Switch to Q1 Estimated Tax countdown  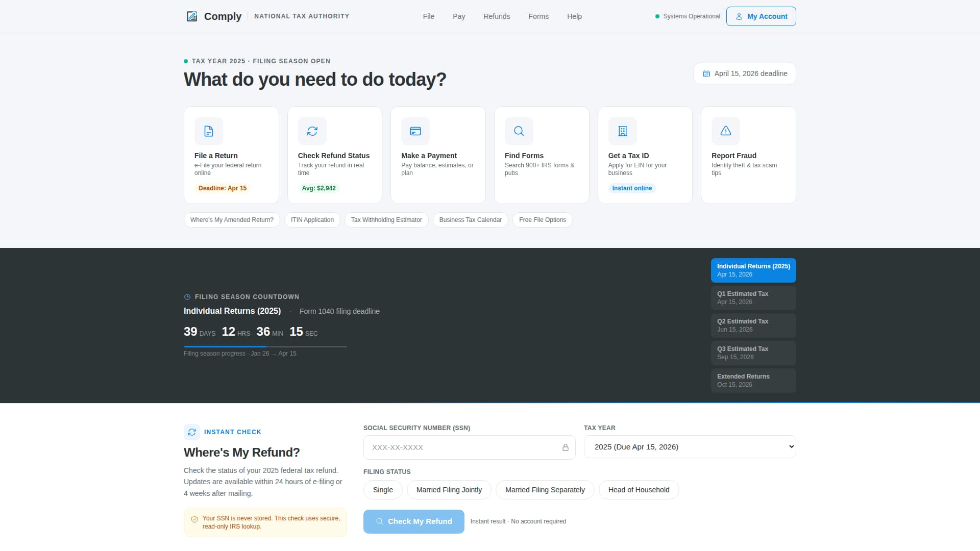pos(753,298)
